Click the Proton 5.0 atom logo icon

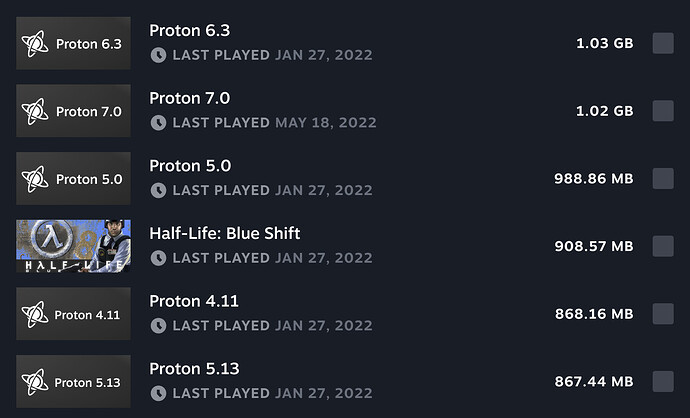[x=35, y=179]
